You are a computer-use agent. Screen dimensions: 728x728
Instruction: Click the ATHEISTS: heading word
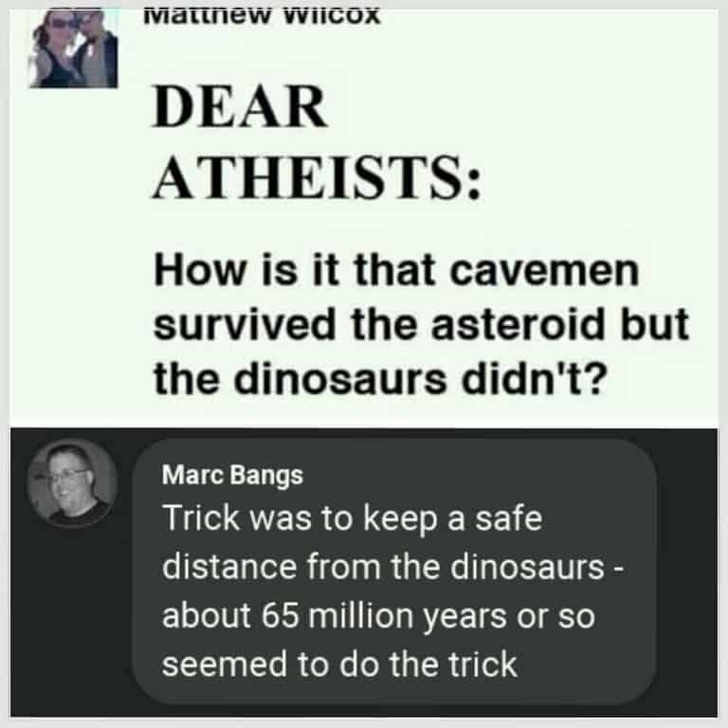(317, 176)
